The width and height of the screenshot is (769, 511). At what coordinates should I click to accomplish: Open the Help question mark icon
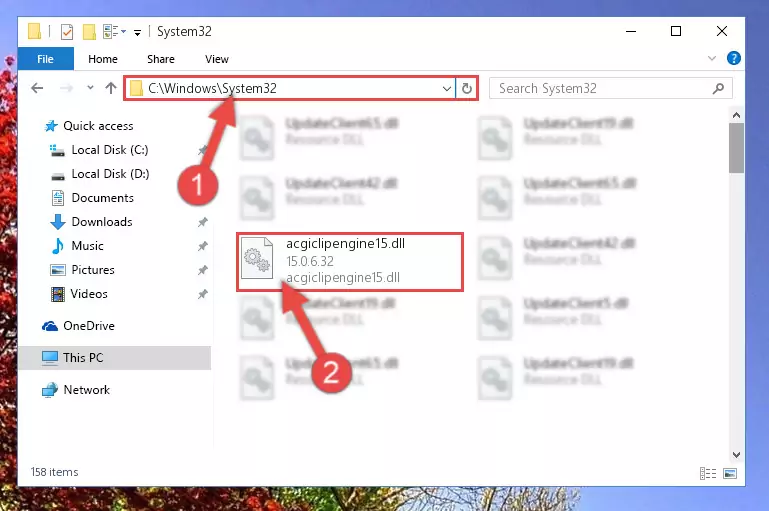[734, 58]
